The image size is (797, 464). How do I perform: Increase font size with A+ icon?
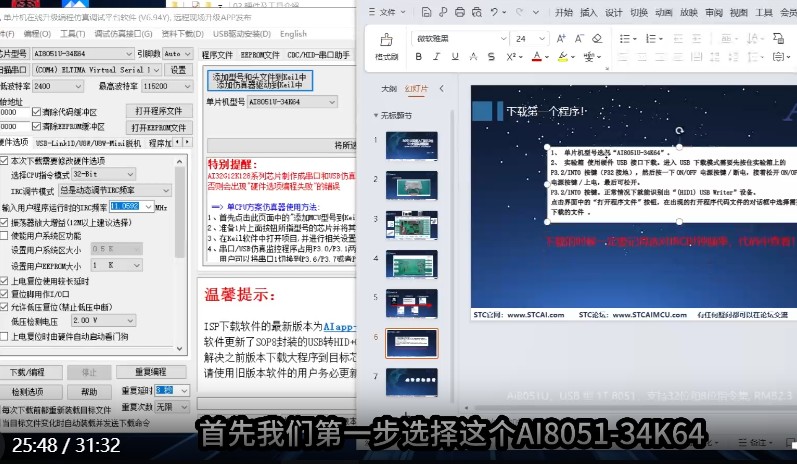pos(561,38)
